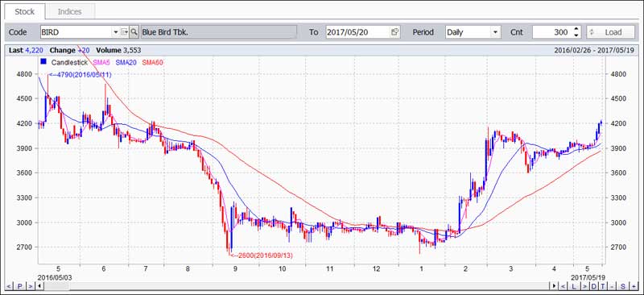644x295 pixels.
Task: Click the '<' button left of the P button
Action: point(9,286)
